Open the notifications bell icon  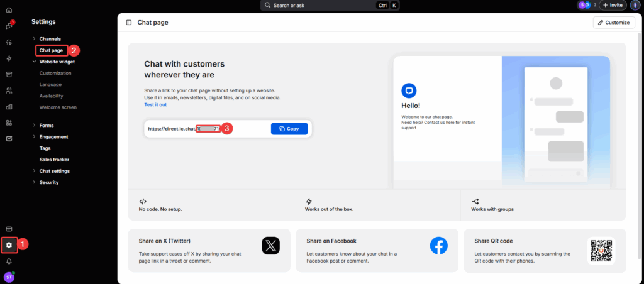tap(9, 261)
